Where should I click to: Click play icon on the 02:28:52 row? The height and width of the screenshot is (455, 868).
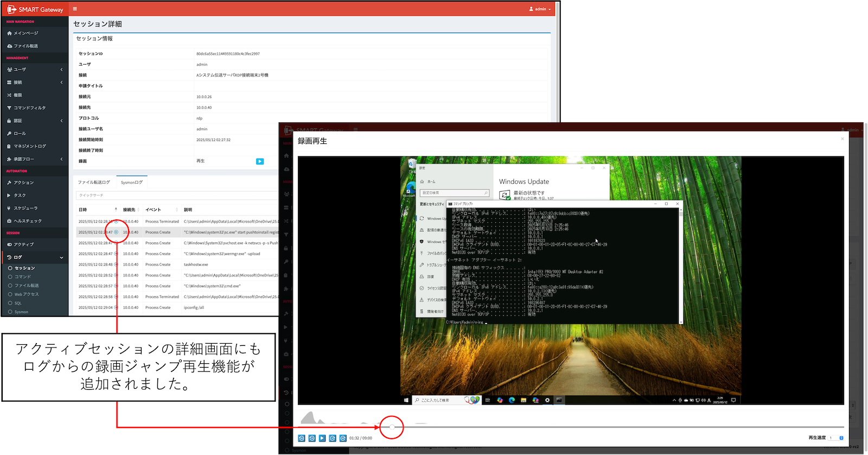point(116,275)
